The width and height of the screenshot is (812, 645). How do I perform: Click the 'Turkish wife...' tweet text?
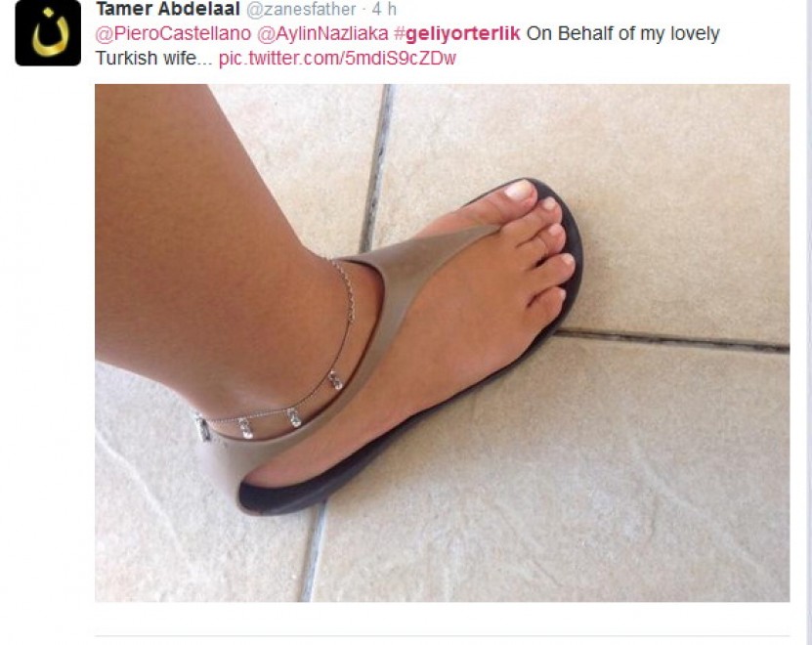coord(153,58)
